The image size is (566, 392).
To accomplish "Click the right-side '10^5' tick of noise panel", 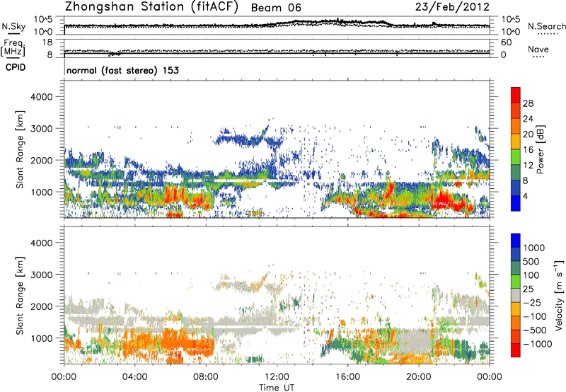I will [x=510, y=20].
